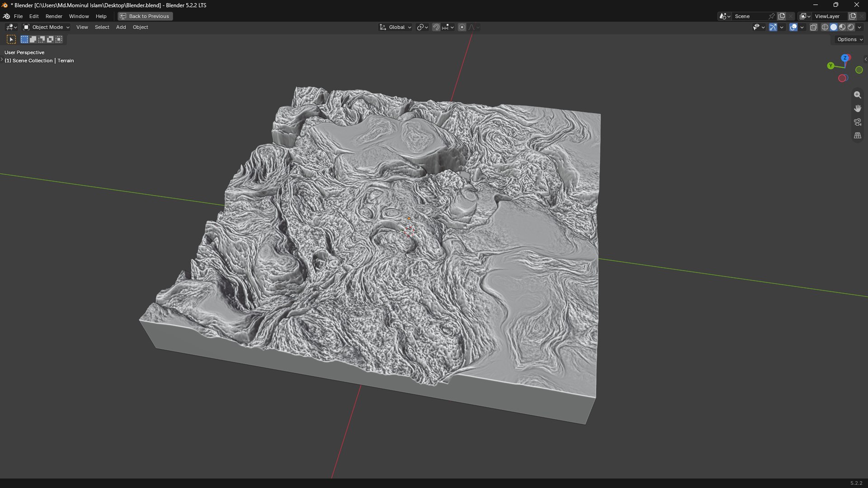Open the Global transform orientation dropdown
Image resolution: width=868 pixels, height=488 pixels.
click(395, 28)
